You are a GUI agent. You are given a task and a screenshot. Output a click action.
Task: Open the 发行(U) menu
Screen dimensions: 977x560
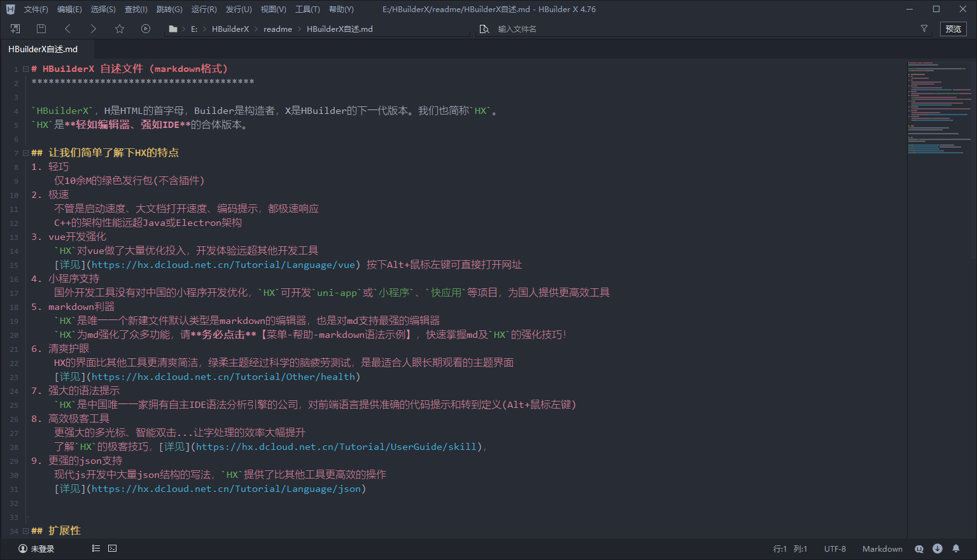[x=239, y=10]
